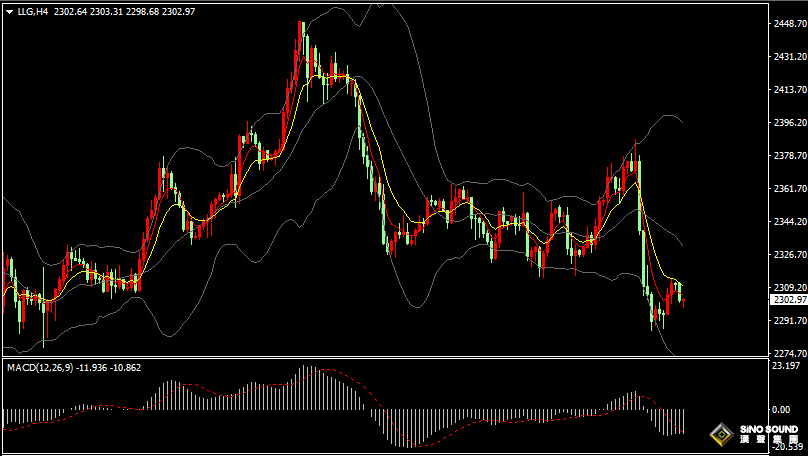Open the chart menu triangle beside LLG,H4

(9, 12)
